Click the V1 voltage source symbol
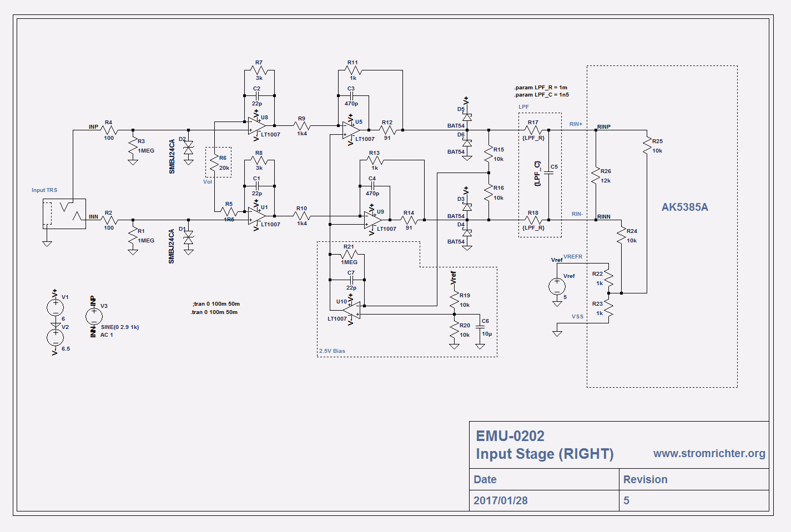The image size is (791, 532). point(55,307)
